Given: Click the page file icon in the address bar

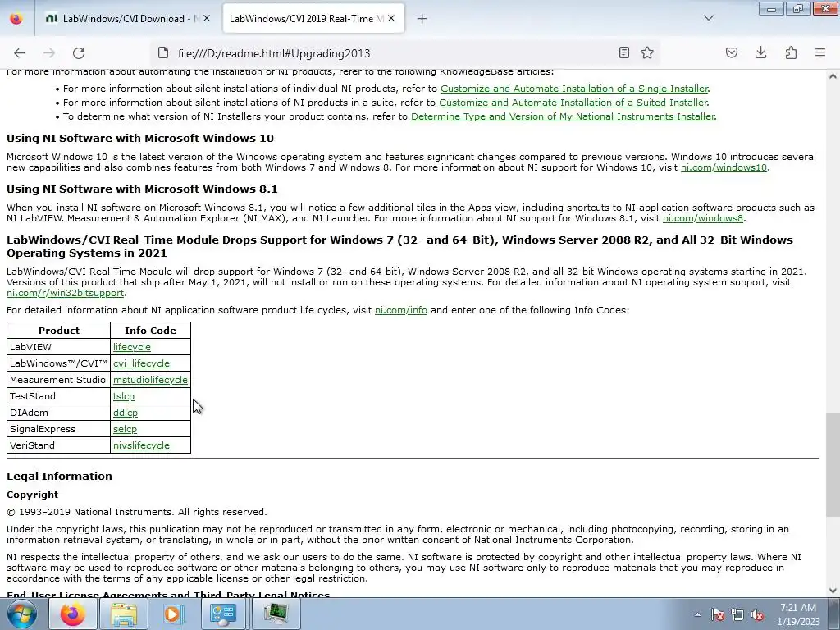Looking at the screenshot, I should (163, 52).
